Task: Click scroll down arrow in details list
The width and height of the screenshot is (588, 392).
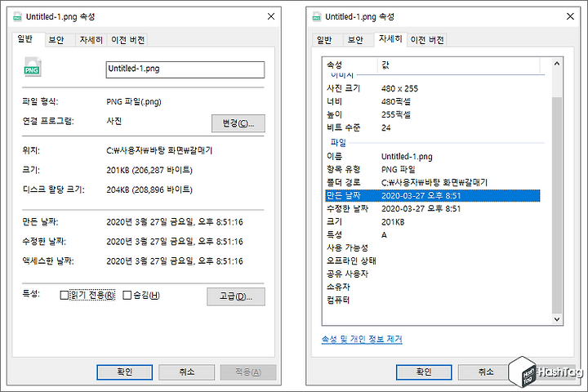Action: click(x=557, y=319)
